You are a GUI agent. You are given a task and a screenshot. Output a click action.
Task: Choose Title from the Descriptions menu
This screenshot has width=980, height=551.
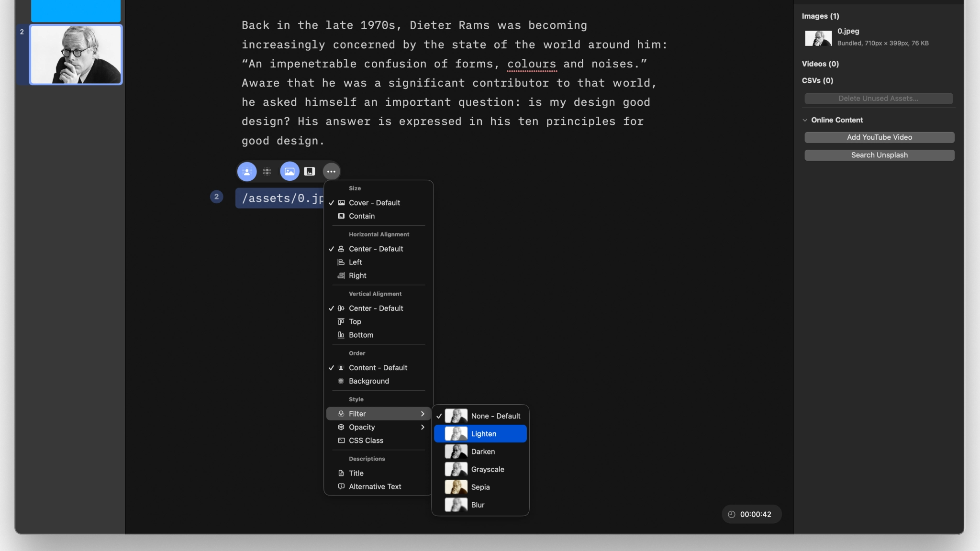(356, 473)
